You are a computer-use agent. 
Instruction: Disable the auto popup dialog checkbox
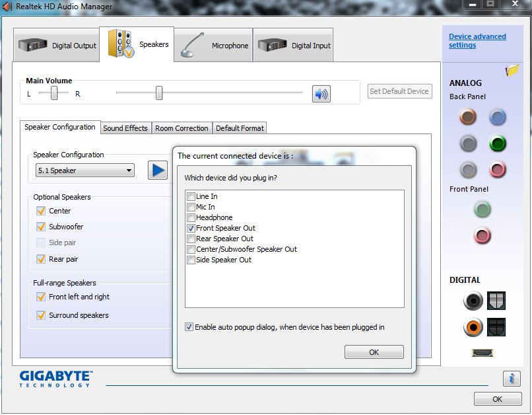[189, 327]
